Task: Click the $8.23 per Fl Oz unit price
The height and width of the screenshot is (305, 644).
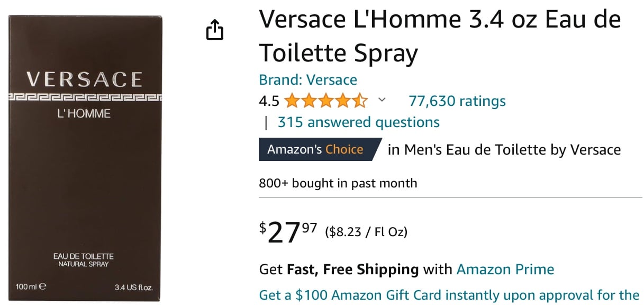Action: coord(366,231)
